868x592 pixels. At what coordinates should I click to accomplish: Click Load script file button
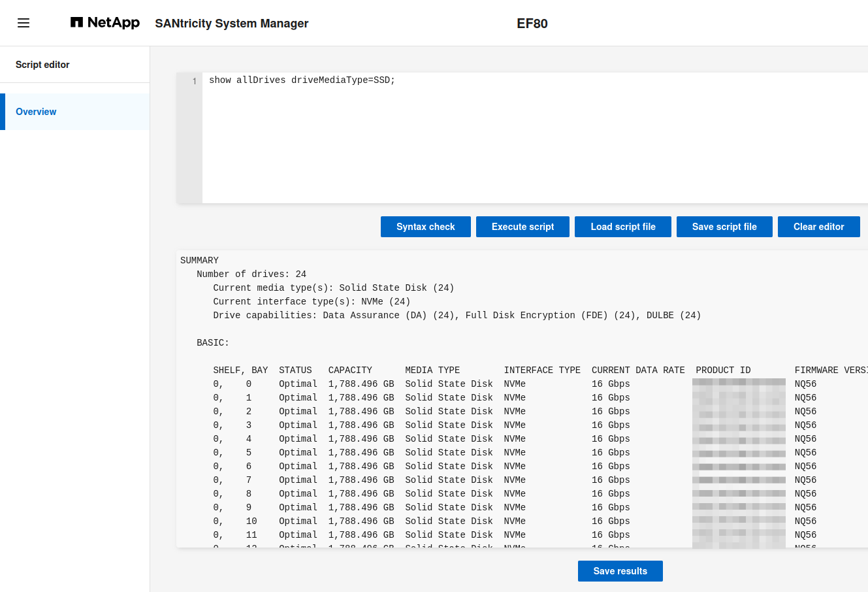pos(623,227)
